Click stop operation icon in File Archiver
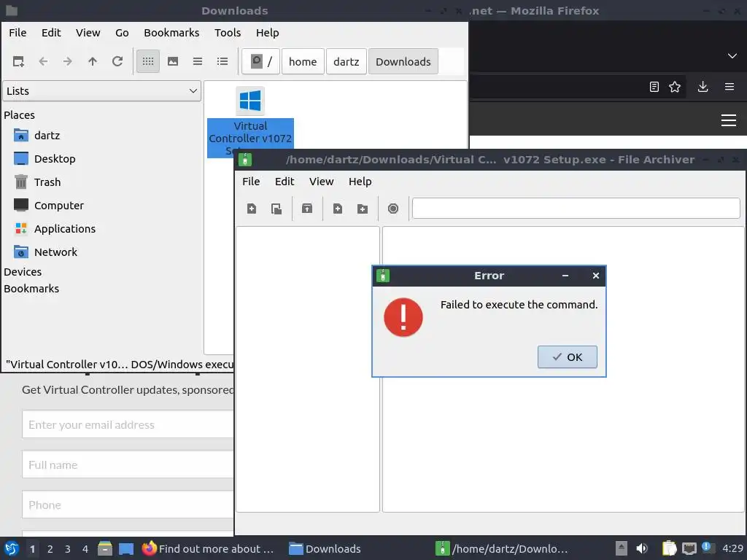747x560 pixels. tap(393, 209)
